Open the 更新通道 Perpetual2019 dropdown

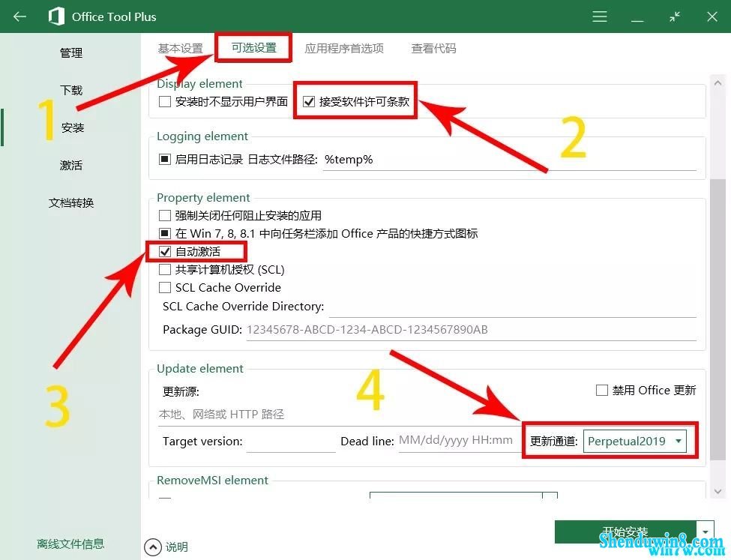(635, 441)
